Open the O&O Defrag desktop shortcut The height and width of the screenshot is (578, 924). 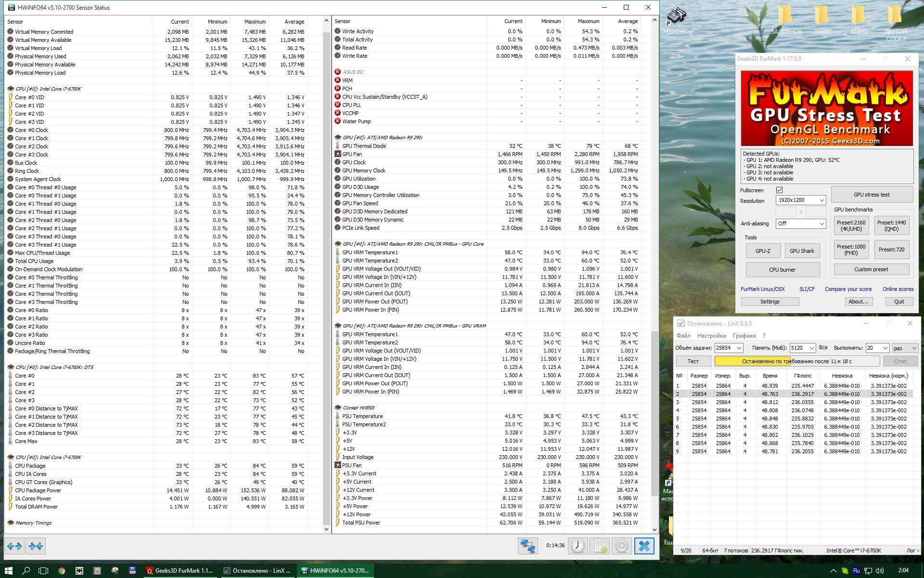click(x=676, y=21)
